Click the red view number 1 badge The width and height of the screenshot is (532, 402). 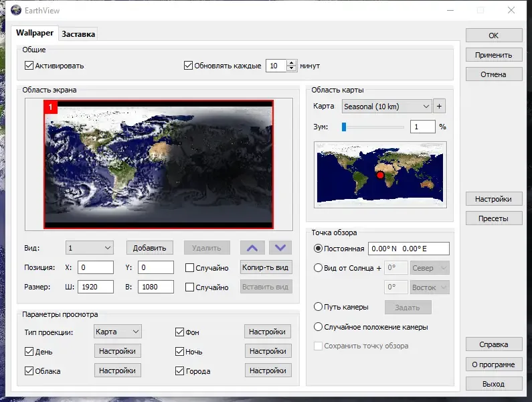51,107
